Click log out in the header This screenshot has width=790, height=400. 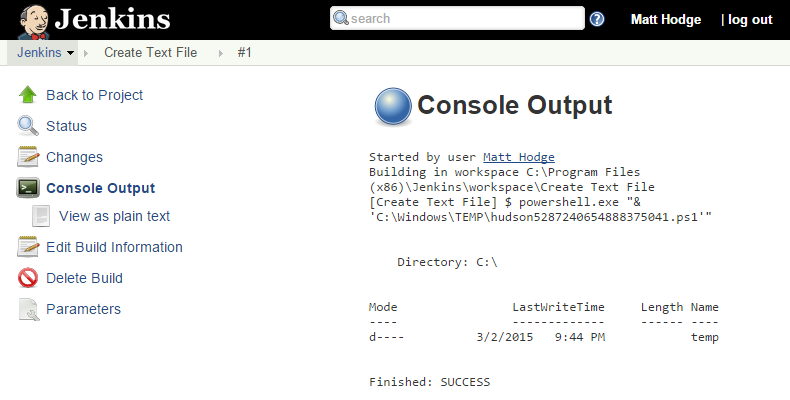pos(750,19)
